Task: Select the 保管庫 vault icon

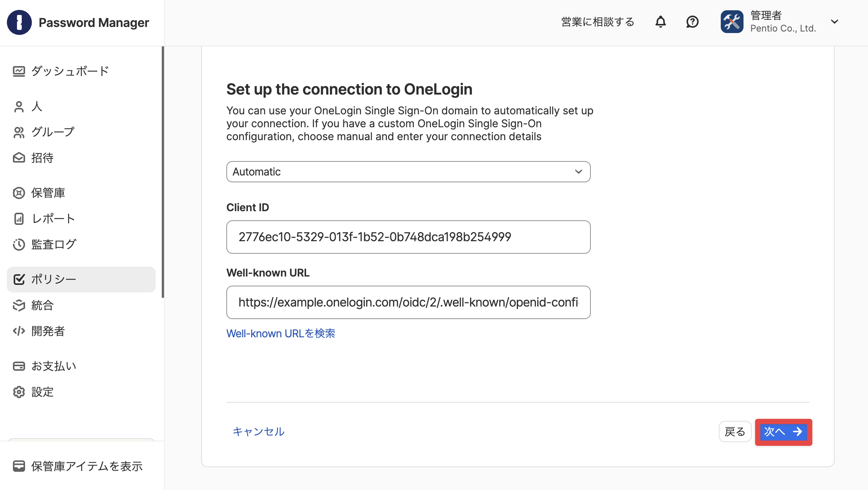Action: 19,193
